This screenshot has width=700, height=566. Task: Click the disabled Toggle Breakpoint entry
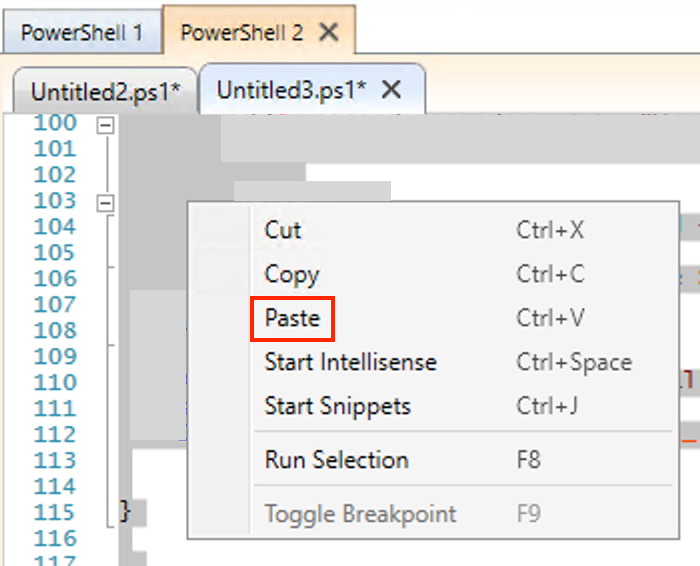pos(359,514)
